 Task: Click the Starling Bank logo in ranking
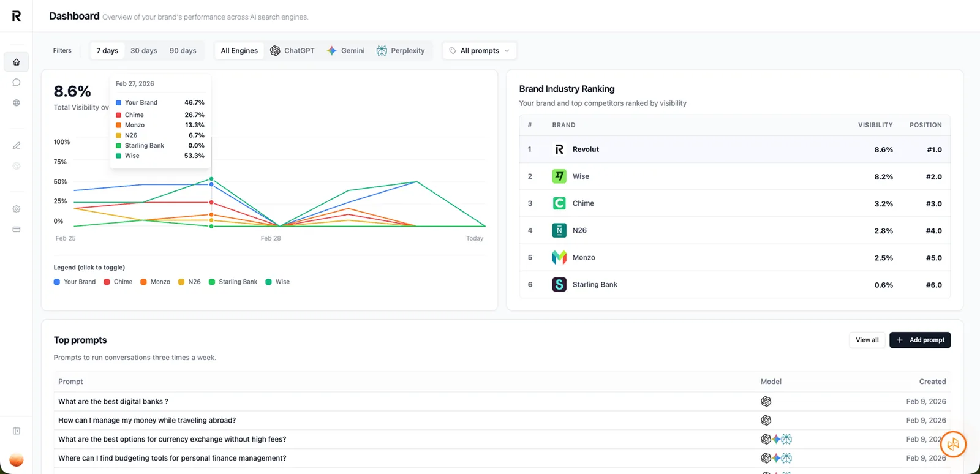point(559,285)
